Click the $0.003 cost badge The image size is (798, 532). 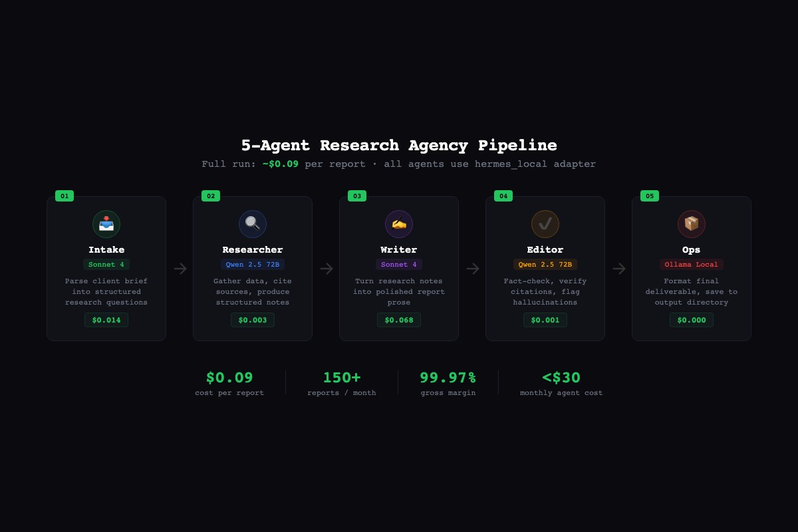tap(253, 320)
